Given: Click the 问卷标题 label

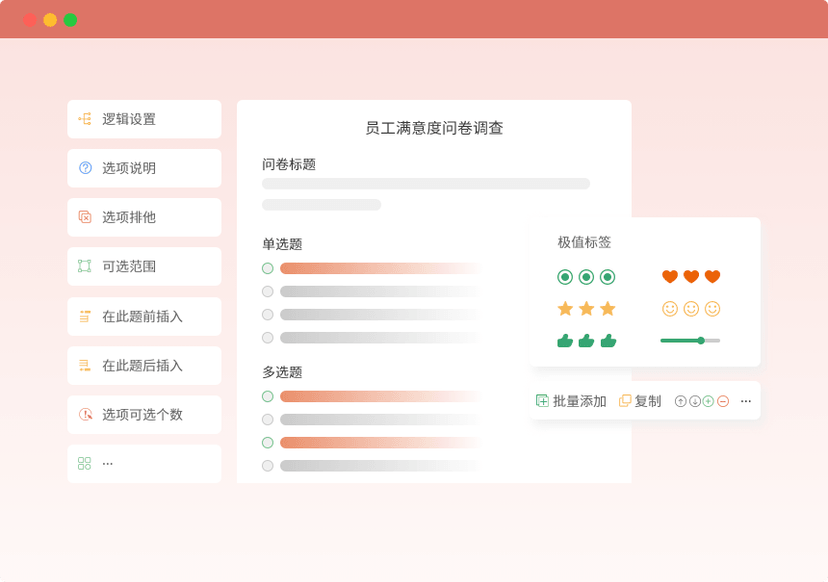Looking at the screenshot, I should (289, 164).
